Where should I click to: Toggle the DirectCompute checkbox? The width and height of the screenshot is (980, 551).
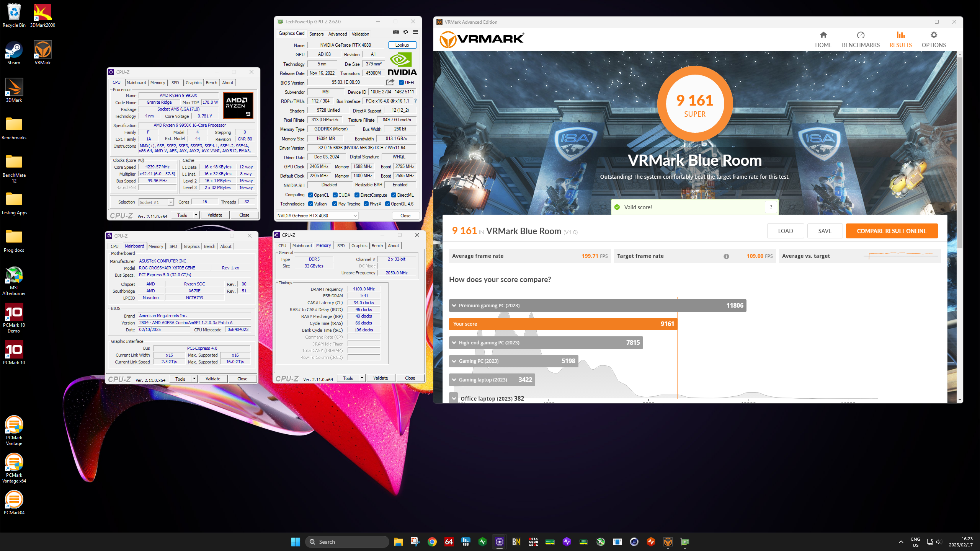click(357, 195)
